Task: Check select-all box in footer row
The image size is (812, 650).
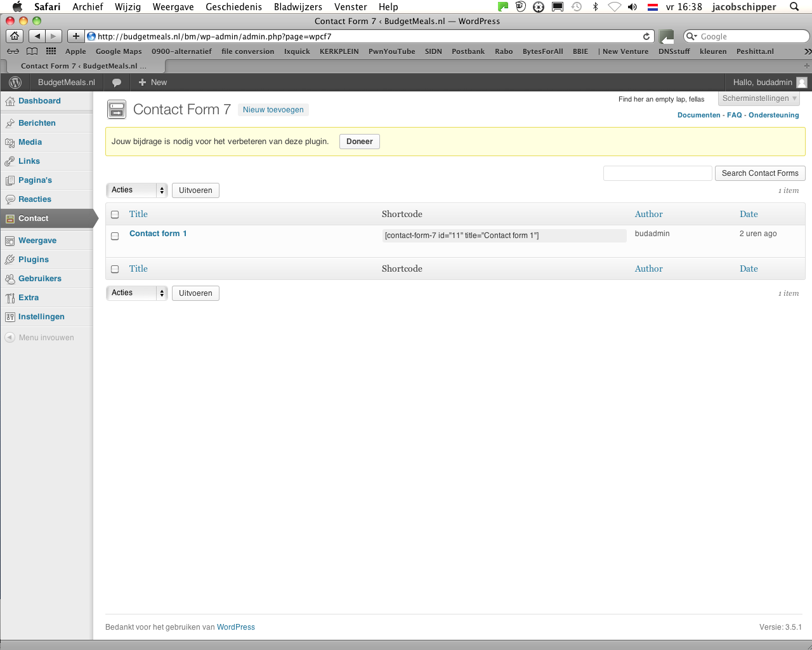Action: point(115,269)
